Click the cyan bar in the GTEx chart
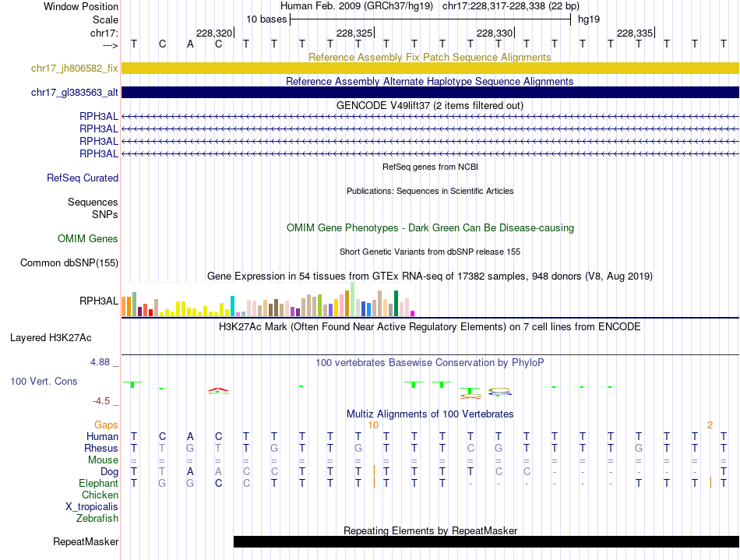 pos(232,306)
